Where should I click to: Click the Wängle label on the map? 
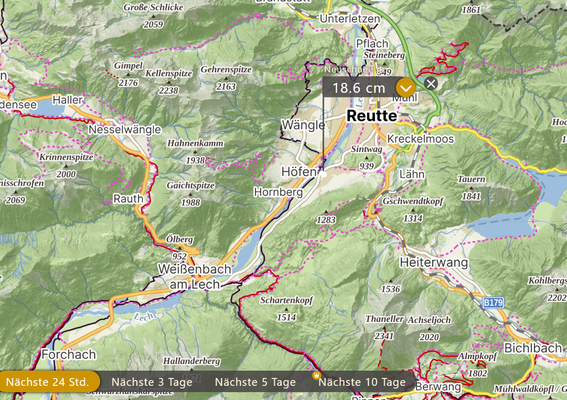click(303, 125)
